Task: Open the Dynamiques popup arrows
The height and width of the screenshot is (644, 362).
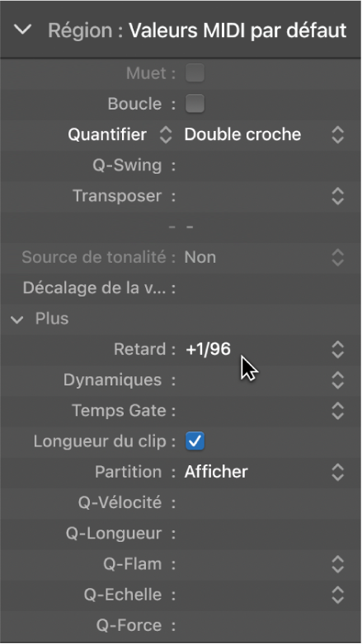Action: point(337,380)
